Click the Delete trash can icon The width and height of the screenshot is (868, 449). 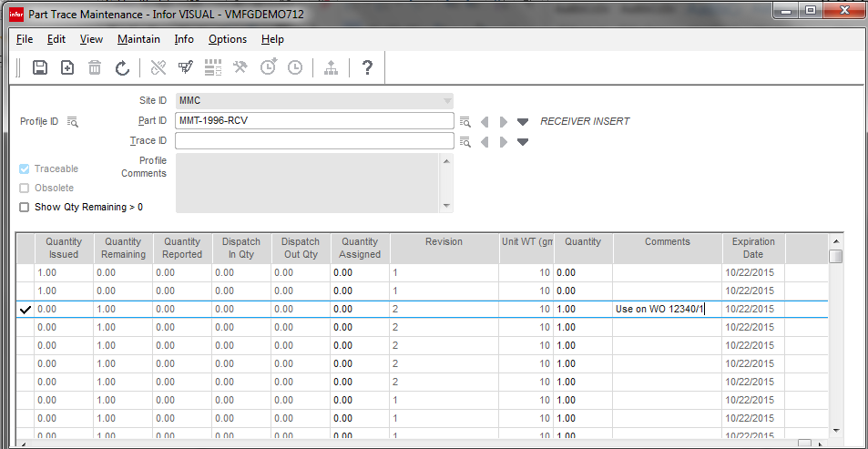coord(96,68)
